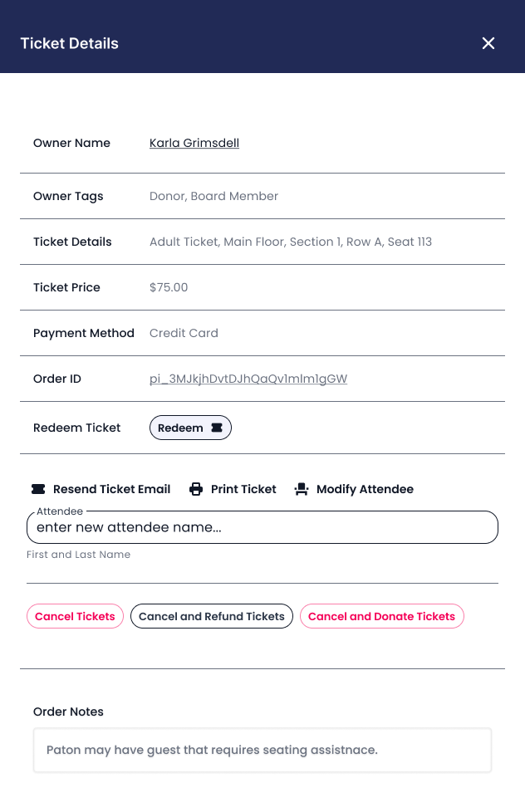Choose Cancel and Refund Tickets
Viewport: 525px width, 812px height.
point(212,616)
